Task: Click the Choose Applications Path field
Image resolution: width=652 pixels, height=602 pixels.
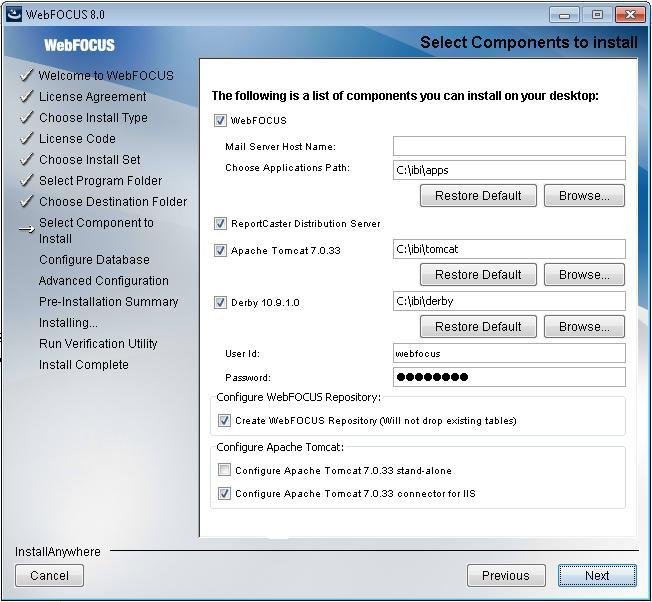Action: (509, 170)
